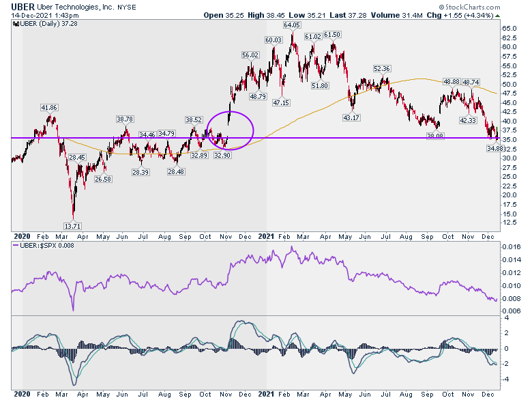532x400 pixels.
Task: Click the 61.50 price label
Action: click(x=332, y=34)
